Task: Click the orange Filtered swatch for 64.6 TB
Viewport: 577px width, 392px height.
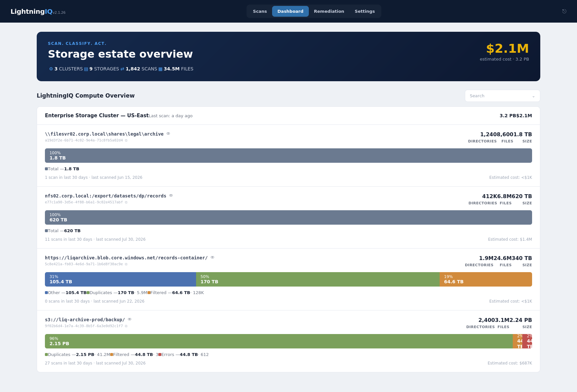Action: 149,293
